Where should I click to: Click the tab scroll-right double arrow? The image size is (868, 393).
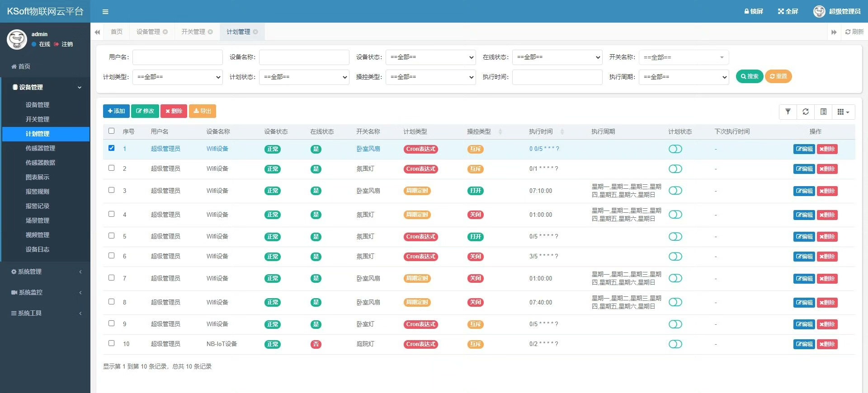pos(834,32)
